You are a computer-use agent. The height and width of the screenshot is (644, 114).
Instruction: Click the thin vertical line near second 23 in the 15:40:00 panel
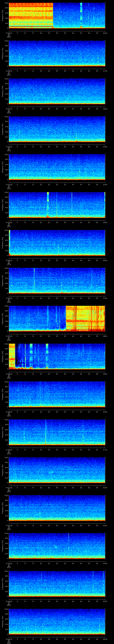pos(45,432)
